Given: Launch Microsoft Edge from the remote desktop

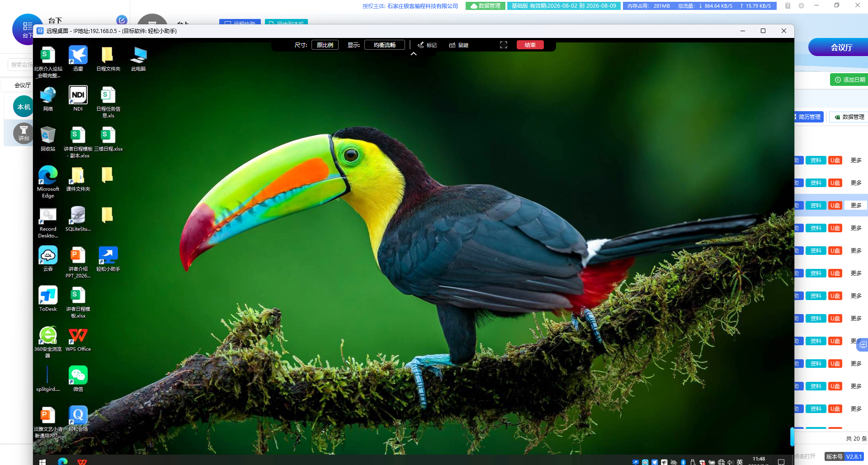Looking at the screenshot, I should (x=48, y=182).
